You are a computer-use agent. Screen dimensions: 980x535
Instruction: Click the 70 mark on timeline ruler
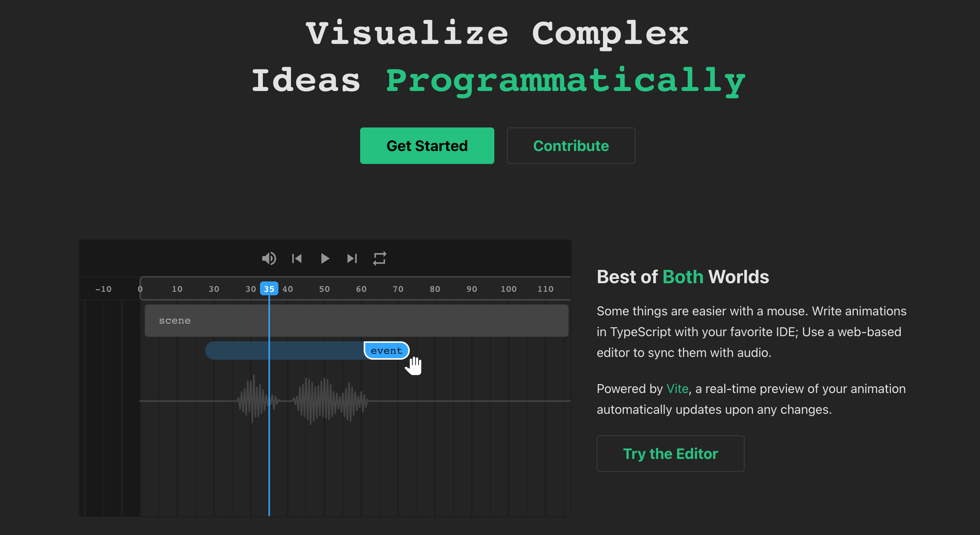coord(398,289)
